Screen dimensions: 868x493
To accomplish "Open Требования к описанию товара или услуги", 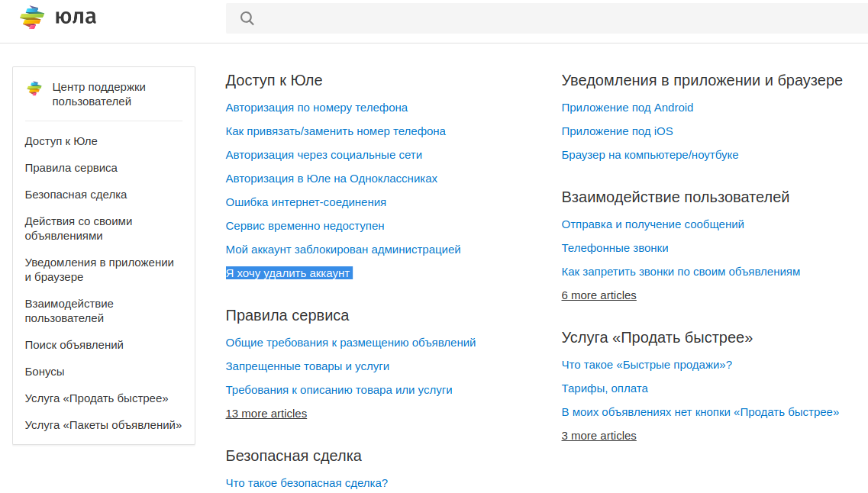I will click(339, 390).
